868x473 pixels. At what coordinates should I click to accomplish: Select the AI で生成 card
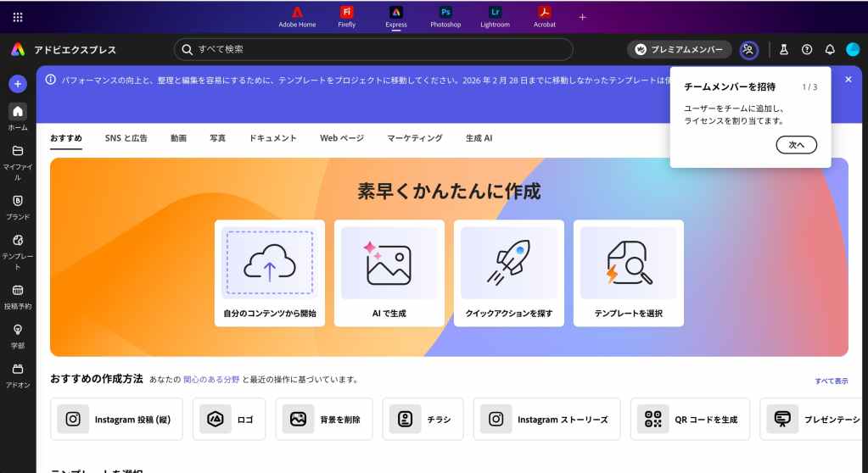tap(389, 273)
